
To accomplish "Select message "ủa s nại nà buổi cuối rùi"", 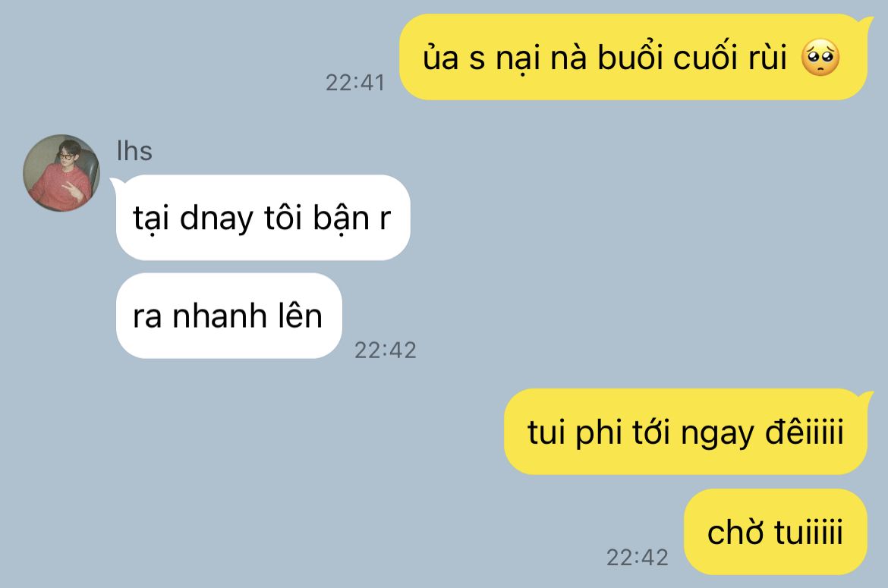I will point(633,57).
